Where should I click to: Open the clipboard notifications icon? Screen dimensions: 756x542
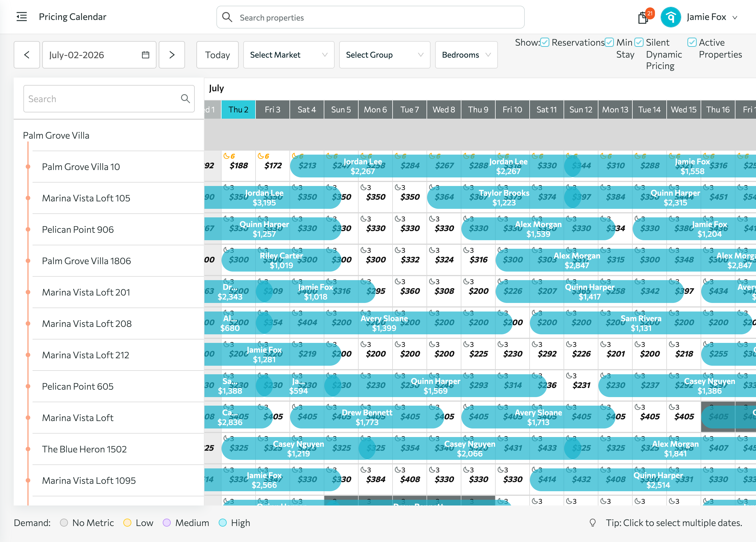pos(643,18)
